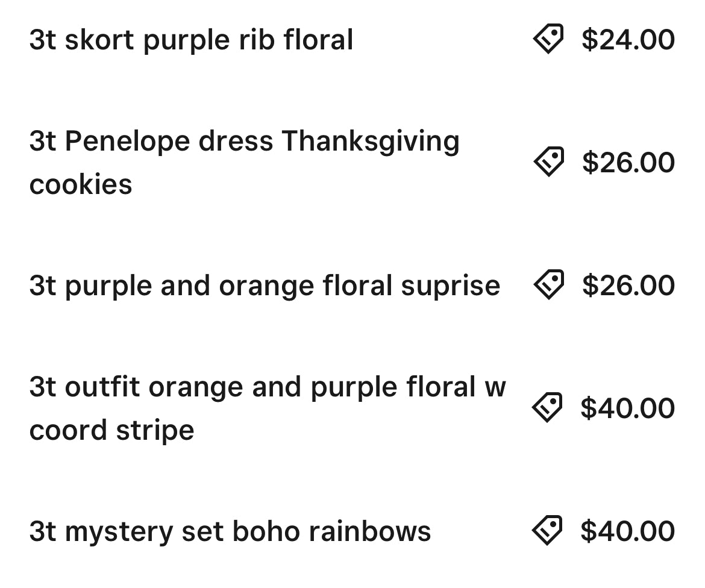705x588 pixels.
Task: Click the word "cookies" on the second line
Action: tap(81, 184)
